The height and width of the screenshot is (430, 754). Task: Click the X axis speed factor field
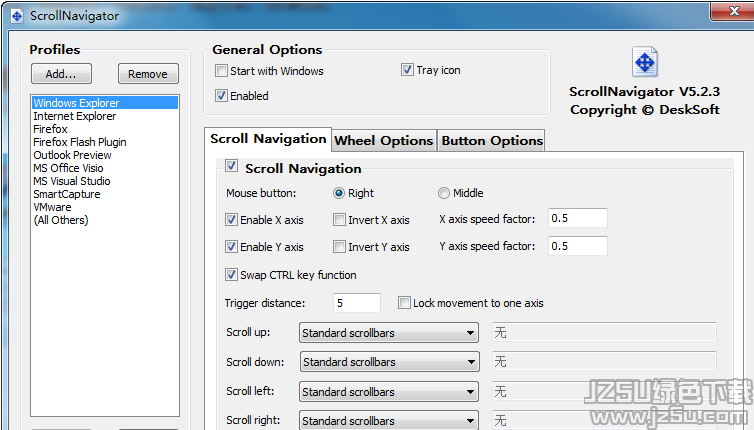(578, 218)
